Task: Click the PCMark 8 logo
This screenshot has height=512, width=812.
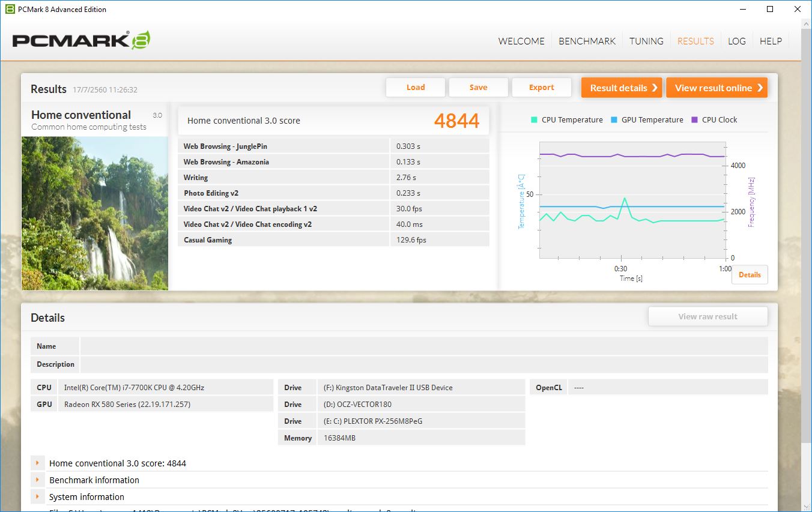Action: point(81,40)
